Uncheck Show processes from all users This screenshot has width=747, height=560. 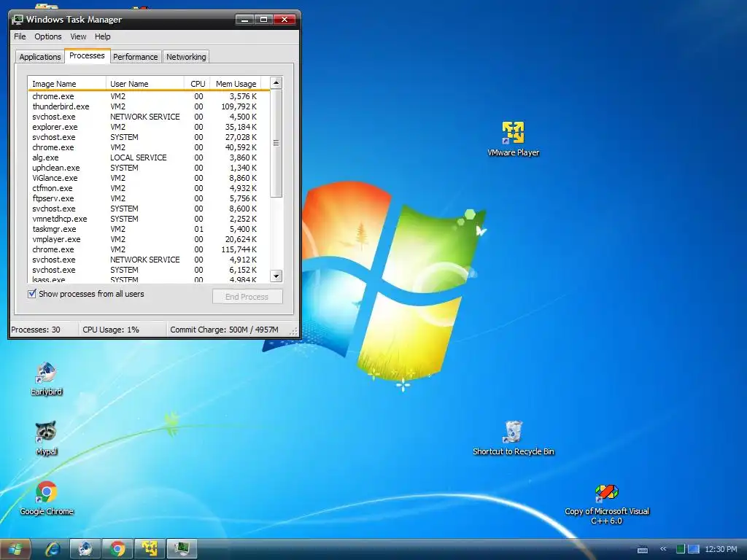point(32,294)
